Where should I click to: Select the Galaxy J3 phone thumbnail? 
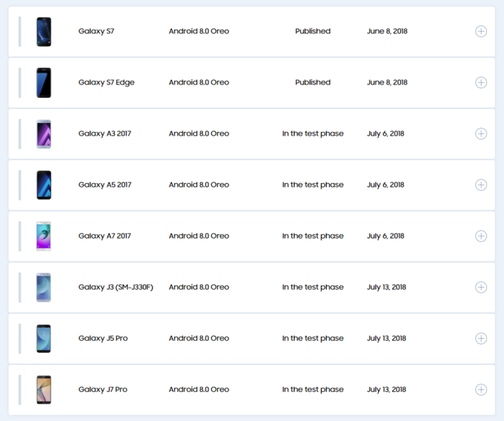[44, 287]
